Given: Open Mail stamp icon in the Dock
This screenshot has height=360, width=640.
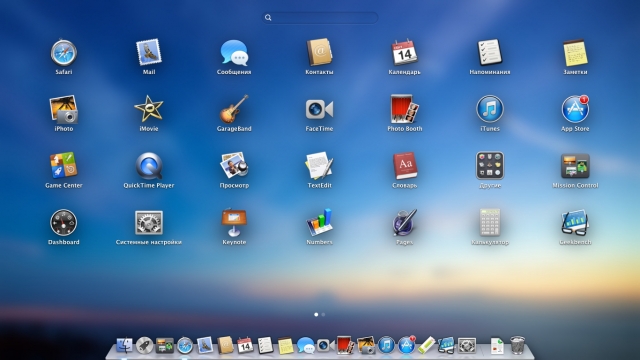Looking at the screenshot, I should click(x=205, y=345).
